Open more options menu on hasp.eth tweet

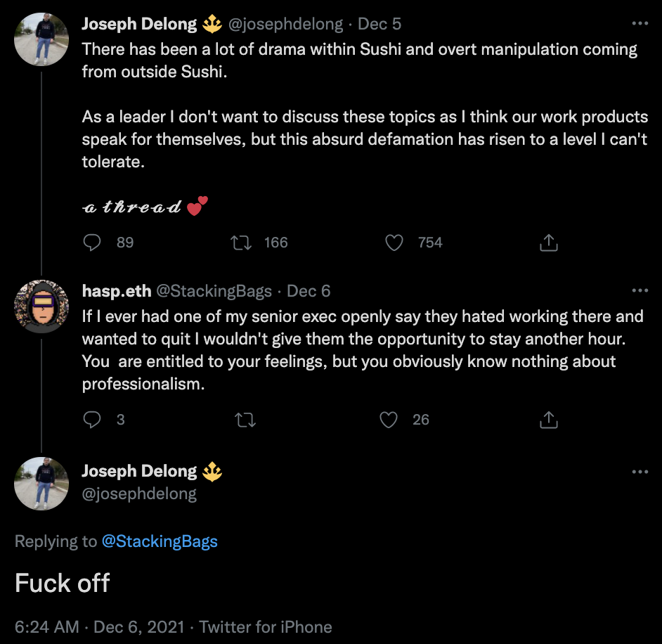pyautogui.click(x=640, y=290)
